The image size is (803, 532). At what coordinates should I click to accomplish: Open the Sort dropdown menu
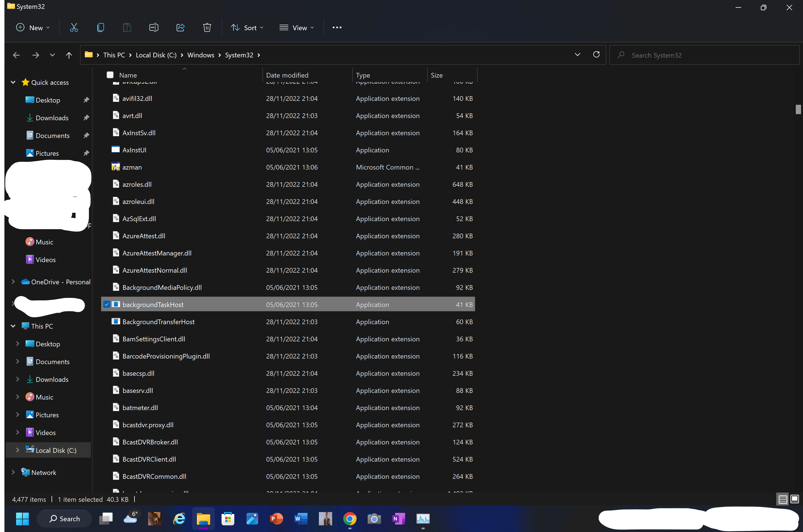[x=247, y=28]
